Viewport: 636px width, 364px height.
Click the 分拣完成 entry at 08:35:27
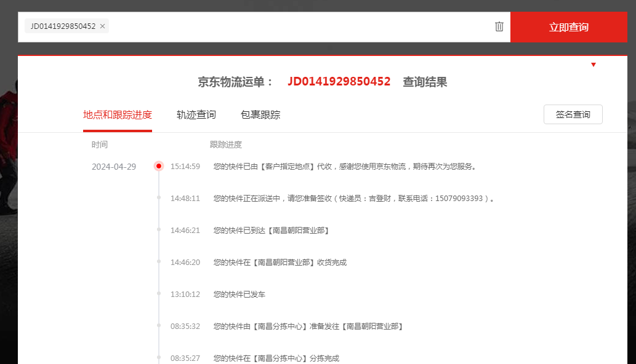point(276,358)
